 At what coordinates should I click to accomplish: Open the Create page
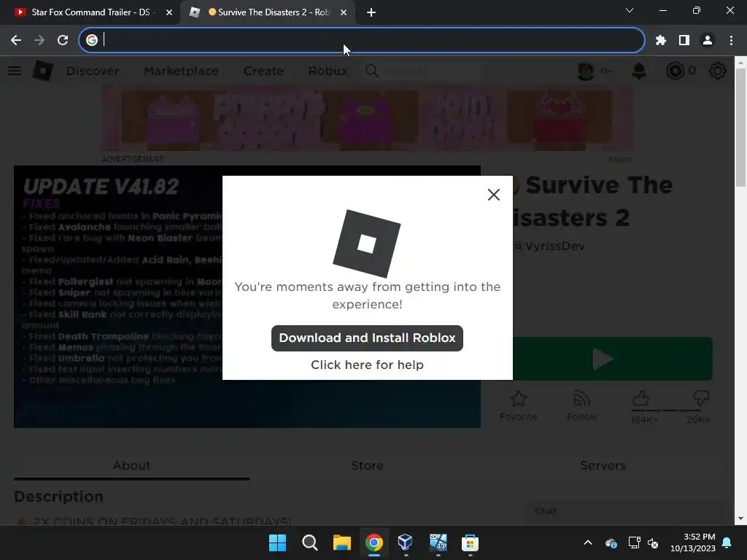tap(263, 71)
